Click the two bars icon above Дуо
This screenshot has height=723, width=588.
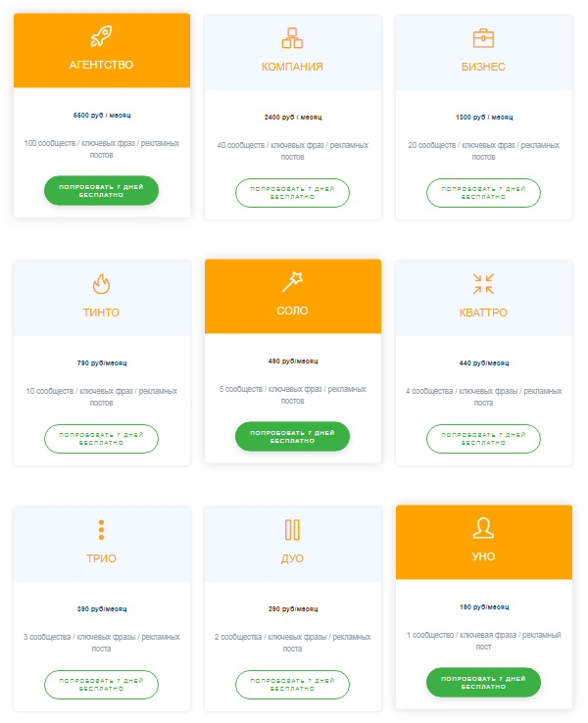point(292,530)
